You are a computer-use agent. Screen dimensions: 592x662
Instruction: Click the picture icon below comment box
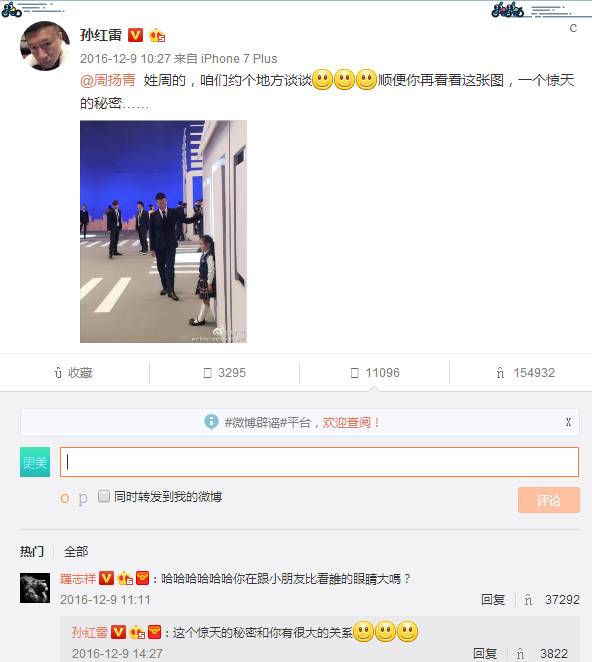(82, 499)
